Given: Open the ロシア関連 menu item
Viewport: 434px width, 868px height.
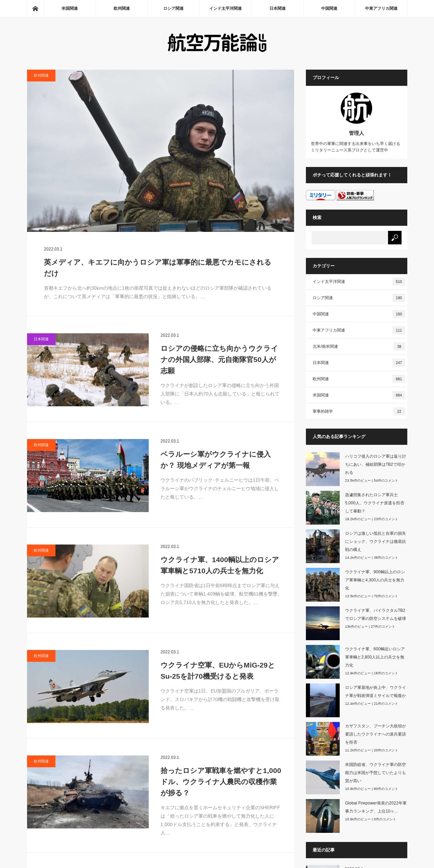Looking at the screenshot, I should tap(173, 8).
